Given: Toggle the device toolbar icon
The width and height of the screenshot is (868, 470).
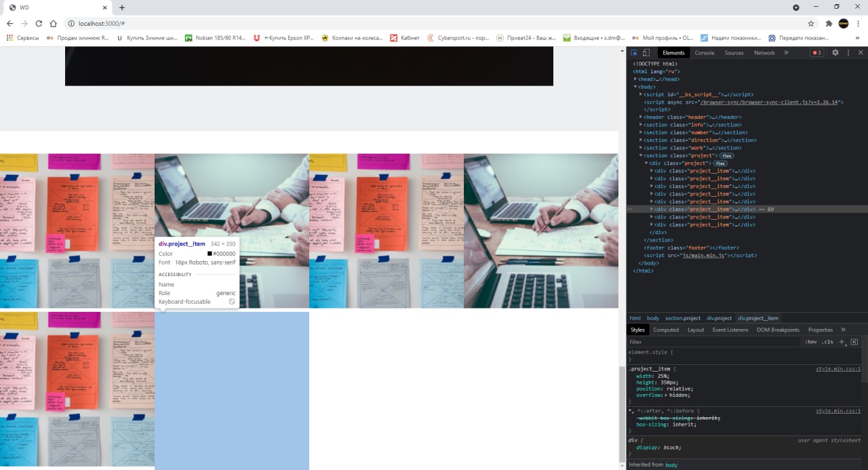Looking at the screenshot, I should (x=646, y=52).
